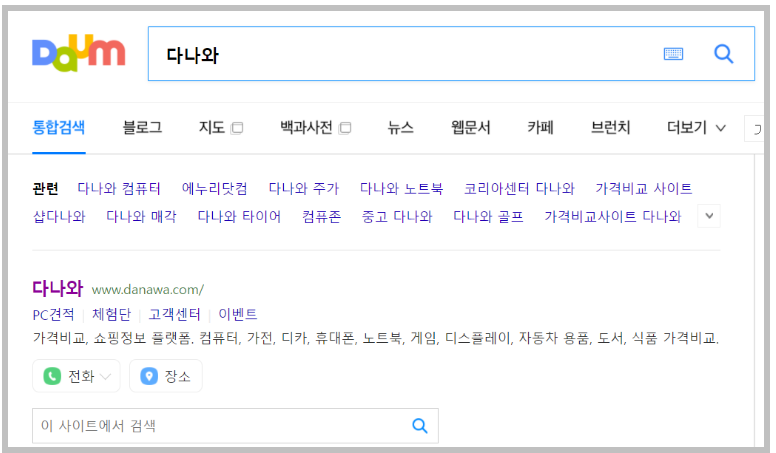The width and height of the screenshot is (776, 453).
Task: Open the 웹문서 tab
Action: click(x=470, y=128)
